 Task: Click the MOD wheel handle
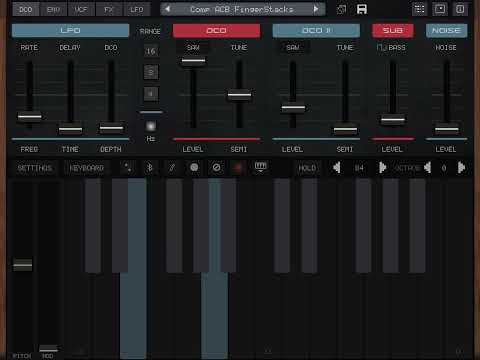tap(48, 349)
